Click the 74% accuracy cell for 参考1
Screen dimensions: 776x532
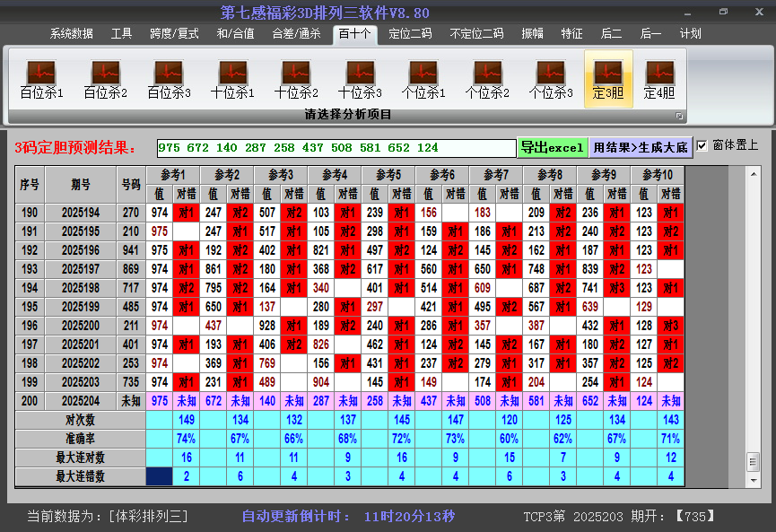186,439
